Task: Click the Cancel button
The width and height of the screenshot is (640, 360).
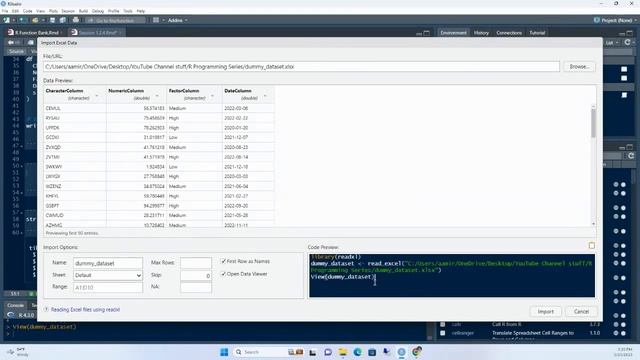Action: 581,311
